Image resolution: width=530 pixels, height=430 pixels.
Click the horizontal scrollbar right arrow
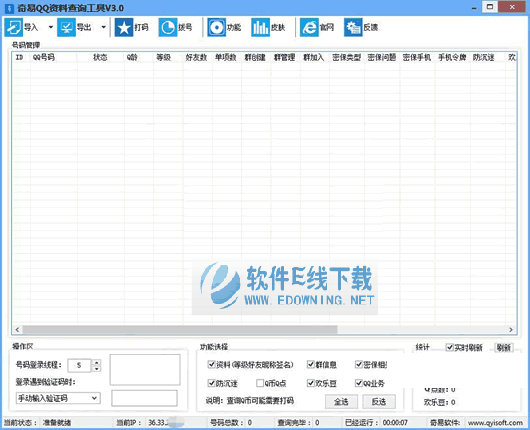[511, 329]
